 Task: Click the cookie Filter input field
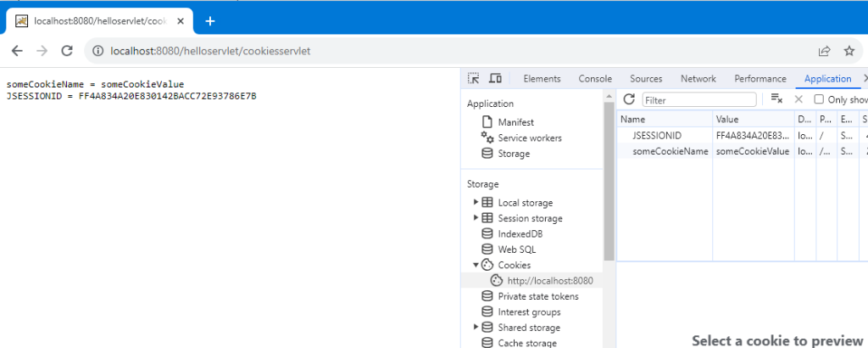point(699,100)
